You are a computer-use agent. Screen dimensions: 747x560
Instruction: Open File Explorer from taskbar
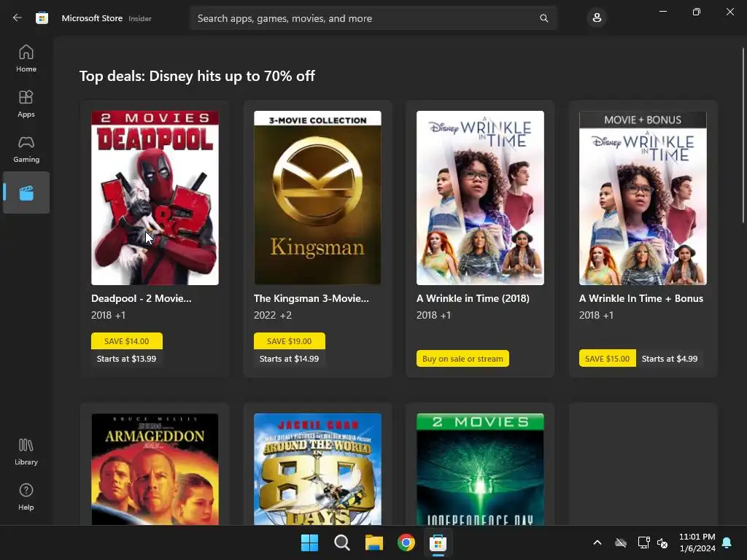coord(374,542)
